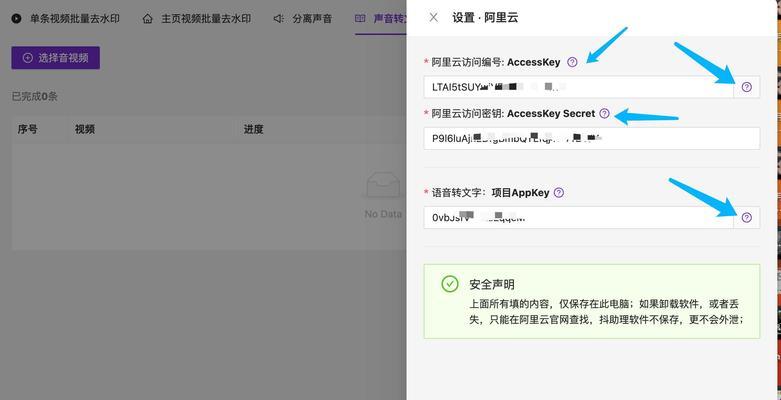Click the No Data inbox icon
This screenshot has width=781, height=400.
tap(383, 185)
